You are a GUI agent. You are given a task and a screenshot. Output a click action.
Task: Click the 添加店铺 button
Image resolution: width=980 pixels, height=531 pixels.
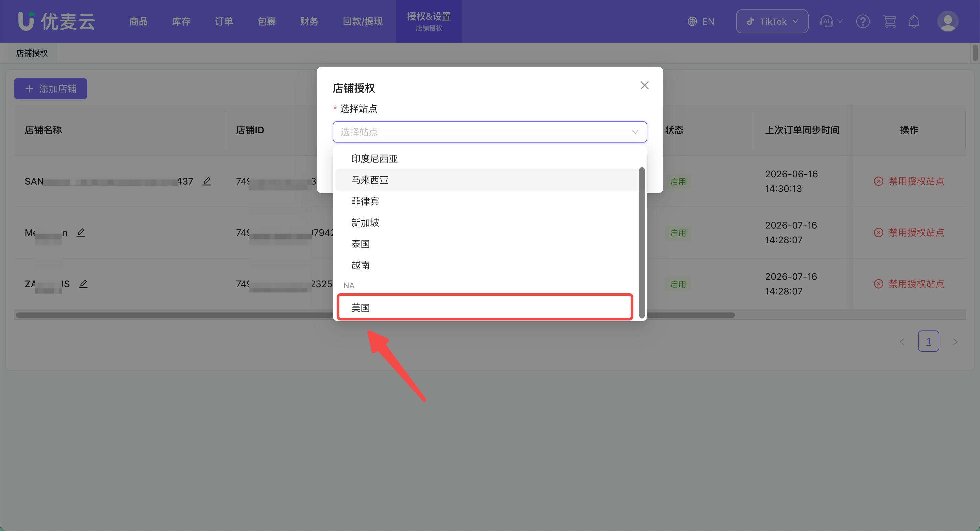pyautogui.click(x=51, y=89)
